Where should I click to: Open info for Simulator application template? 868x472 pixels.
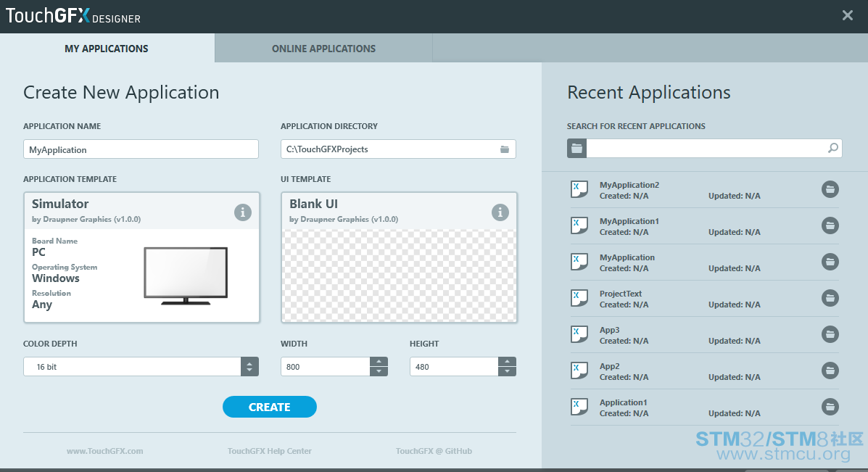tap(242, 212)
